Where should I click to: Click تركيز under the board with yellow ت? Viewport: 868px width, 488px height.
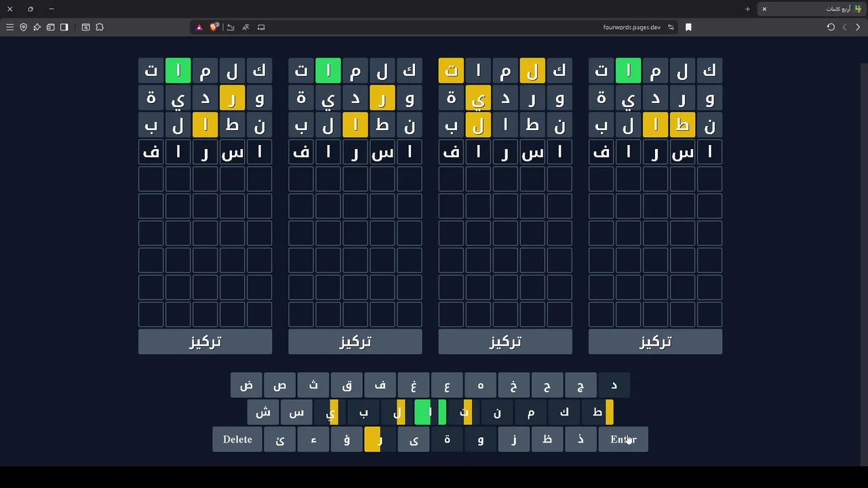(x=505, y=342)
